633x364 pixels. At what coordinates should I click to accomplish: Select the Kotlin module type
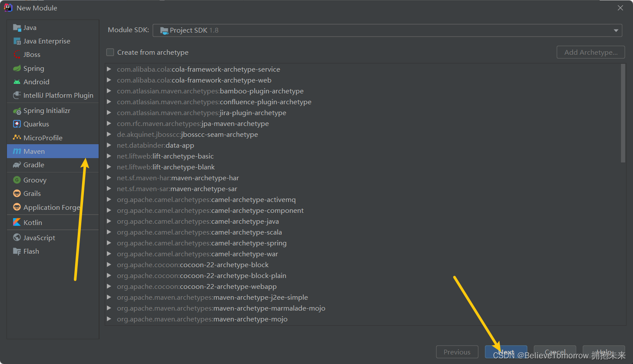click(x=53, y=222)
